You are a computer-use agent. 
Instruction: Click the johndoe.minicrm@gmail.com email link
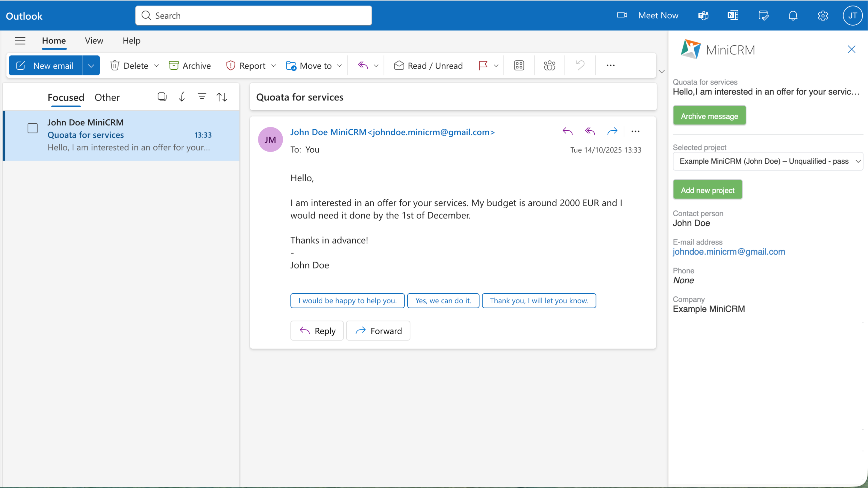pyautogui.click(x=729, y=251)
